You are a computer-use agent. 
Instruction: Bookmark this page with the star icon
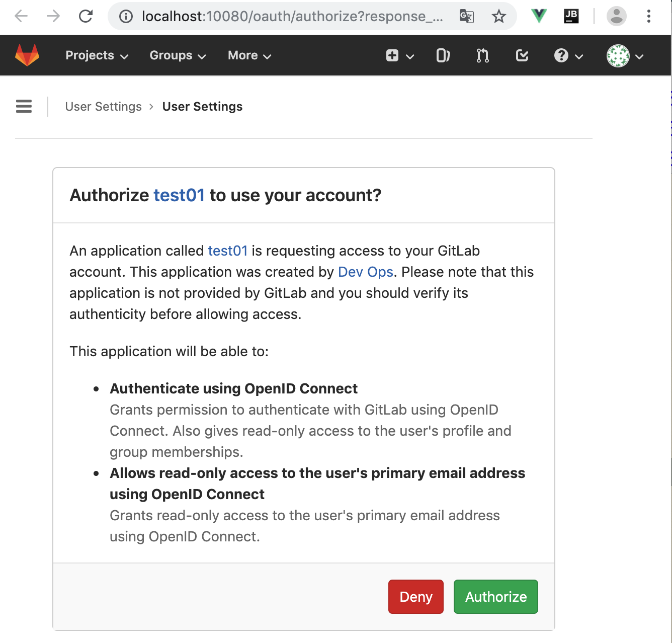click(x=499, y=17)
